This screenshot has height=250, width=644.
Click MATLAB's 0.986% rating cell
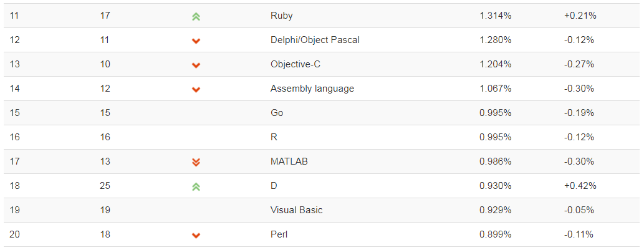click(x=496, y=161)
